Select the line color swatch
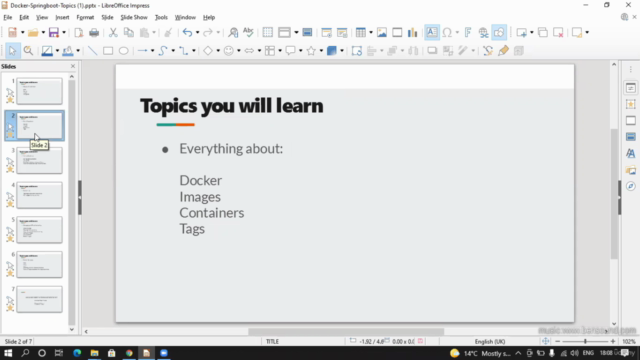Viewport: 640px width, 360px height. point(47,51)
